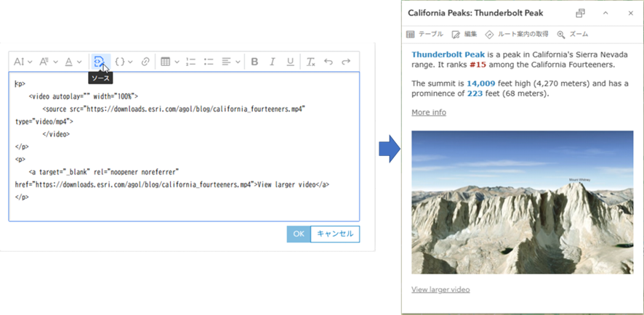Screen dimensions: 644x315
Task: Click the remove formatting icon
Action: 310,62
